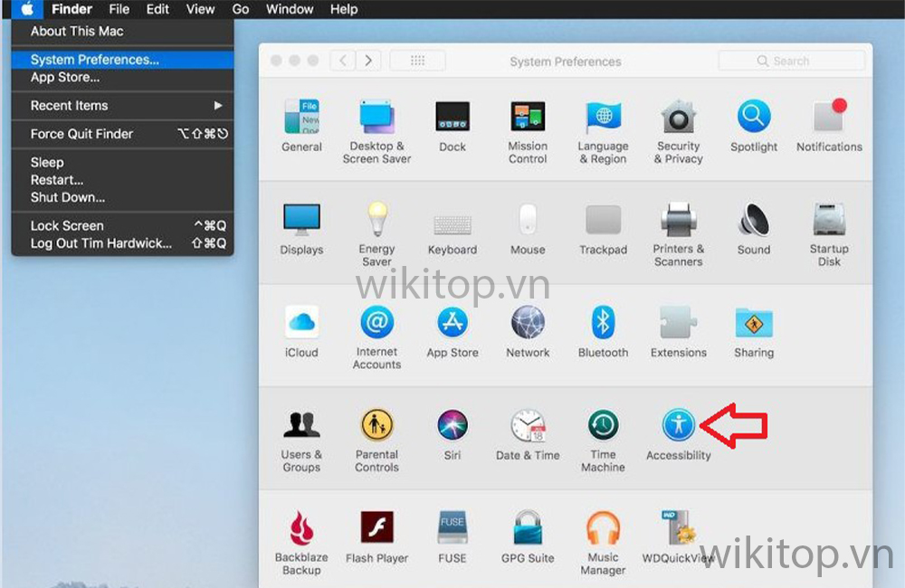The image size is (905, 588).
Task: Choose App Store… in Apple menu
Action: (122, 77)
